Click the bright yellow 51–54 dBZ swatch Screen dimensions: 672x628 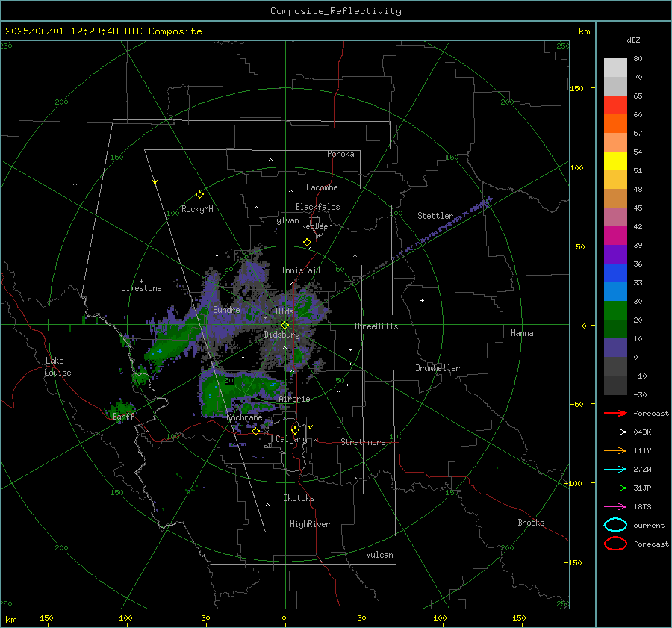(615, 161)
